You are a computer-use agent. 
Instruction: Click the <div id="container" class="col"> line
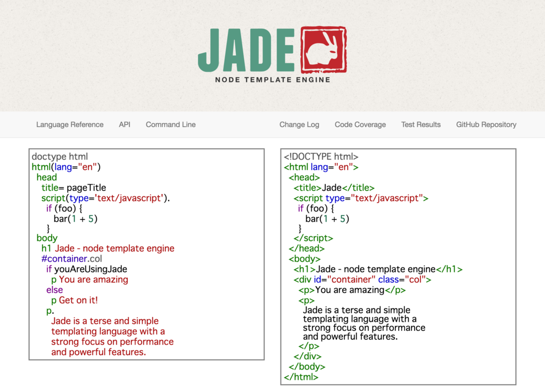pos(362,279)
